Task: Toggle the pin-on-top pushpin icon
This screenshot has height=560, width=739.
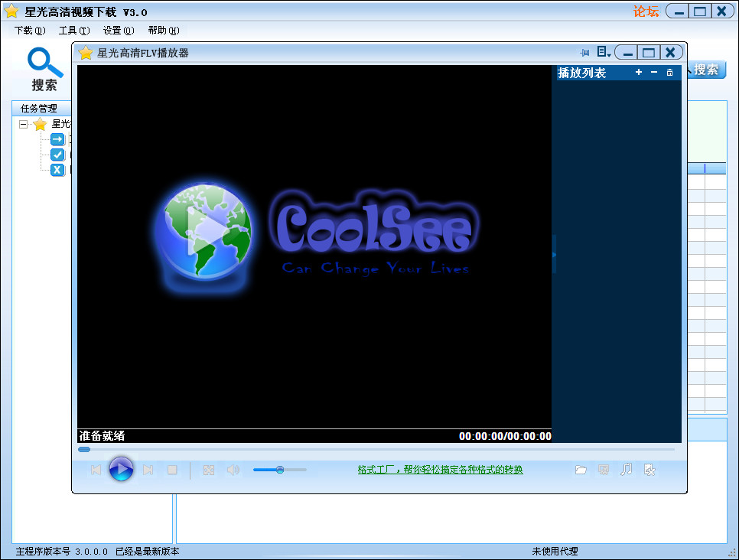Action: pyautogui.click(x=585, y=53)
